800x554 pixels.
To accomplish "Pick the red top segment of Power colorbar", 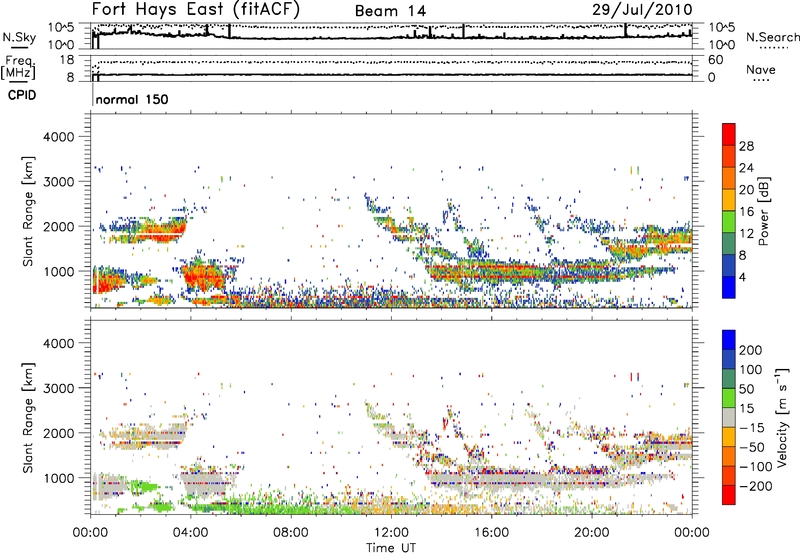I will tap(729, 135).
